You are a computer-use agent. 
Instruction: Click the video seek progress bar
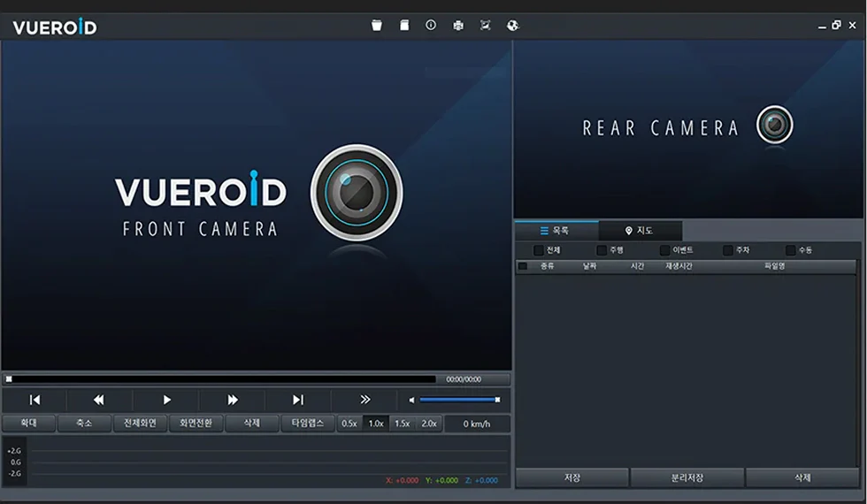221,378
